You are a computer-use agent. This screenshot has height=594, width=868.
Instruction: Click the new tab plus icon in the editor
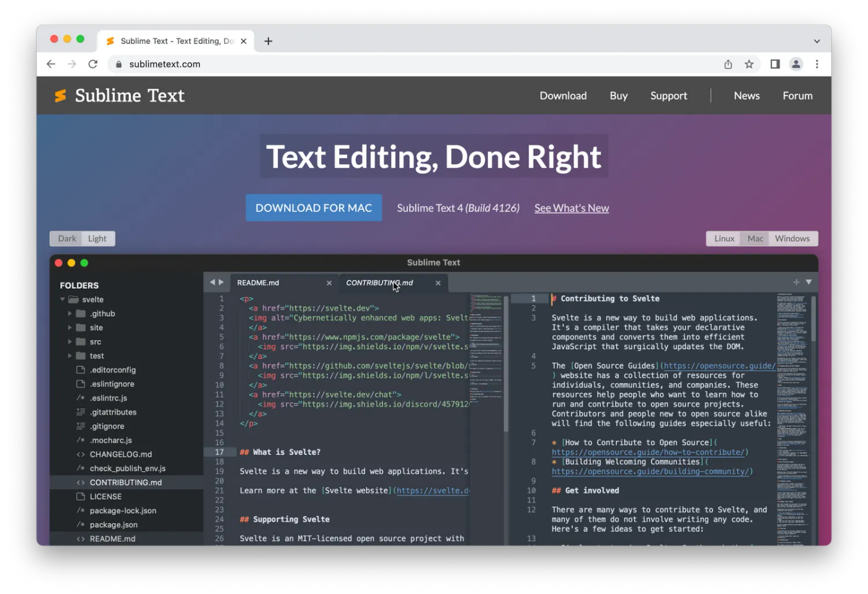pos(795,282)
